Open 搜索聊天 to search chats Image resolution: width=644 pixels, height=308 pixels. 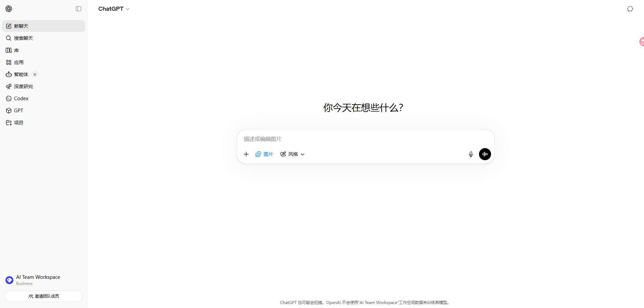point(44,38)
